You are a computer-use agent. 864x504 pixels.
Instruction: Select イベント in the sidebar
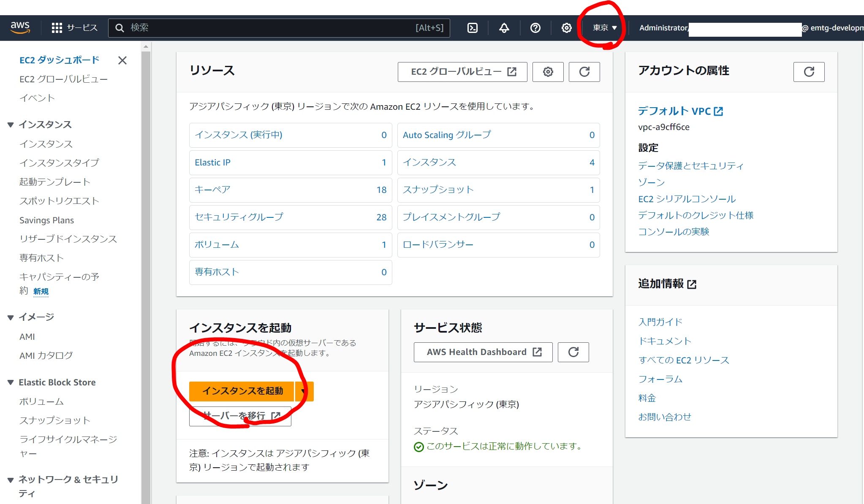(37, 98)
